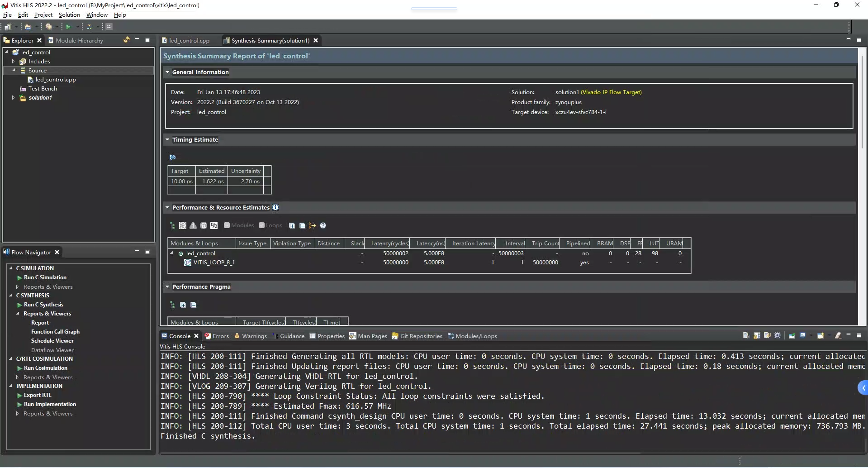Toggle Scroll Lock in console toolbar
The width and height of the screenshot is (868, 468).
pyautogui.click(x=757, y=335)
